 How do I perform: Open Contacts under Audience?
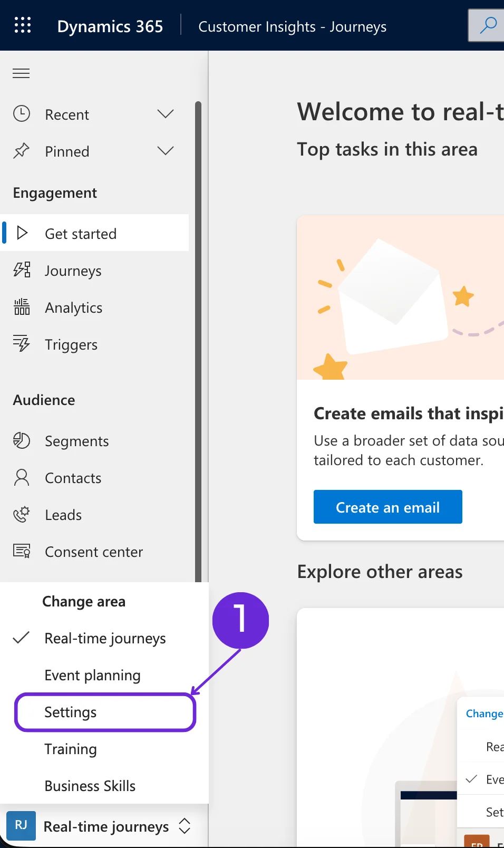(x=95, y=478)
